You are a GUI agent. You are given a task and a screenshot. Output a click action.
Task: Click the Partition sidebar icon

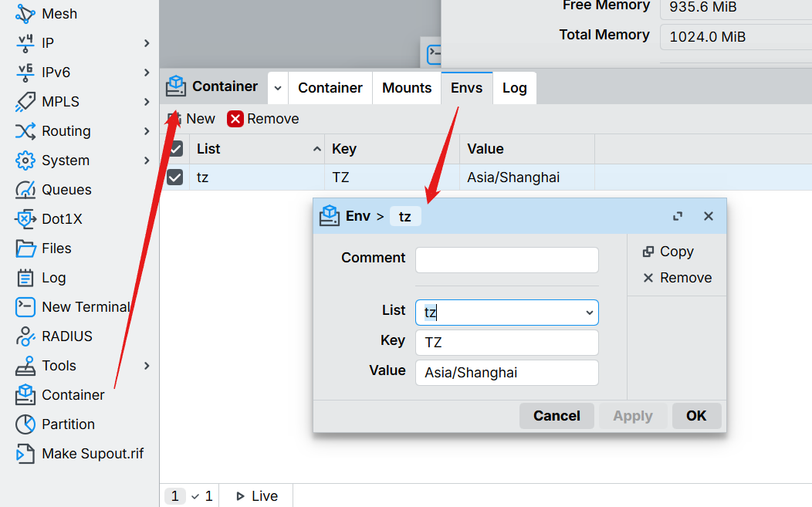(x=25, y=424)
